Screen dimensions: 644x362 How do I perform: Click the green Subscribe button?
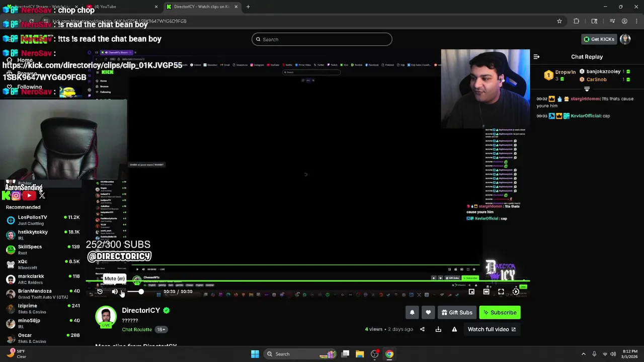pos(500,313)
